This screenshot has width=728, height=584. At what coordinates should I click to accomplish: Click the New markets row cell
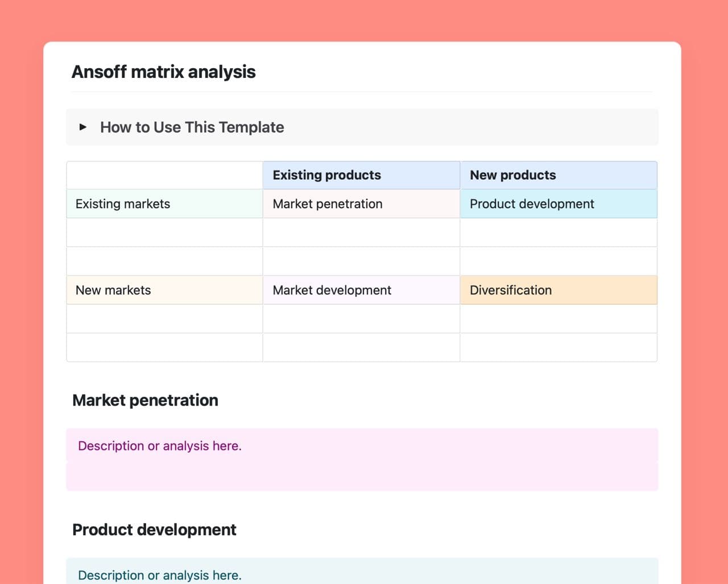point(164,290)
